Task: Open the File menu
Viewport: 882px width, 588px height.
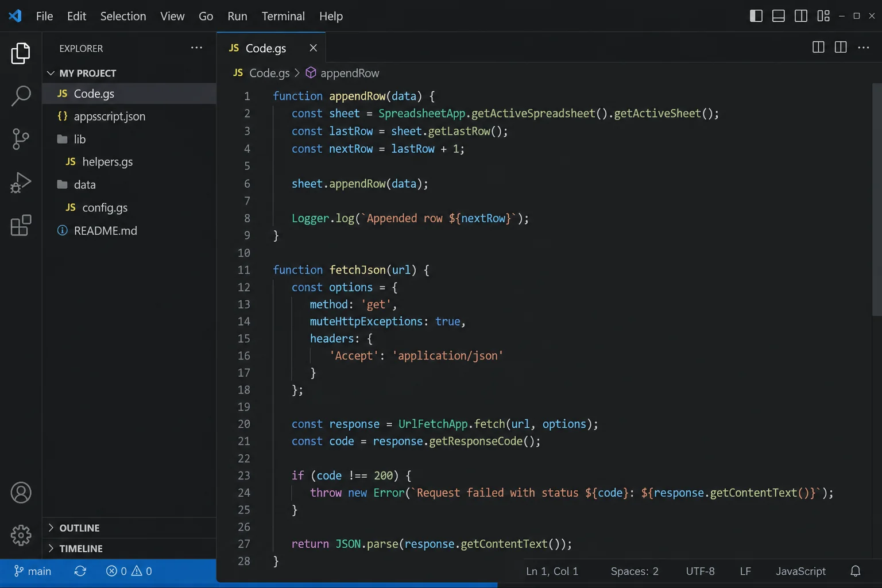Action: (44, 16)
